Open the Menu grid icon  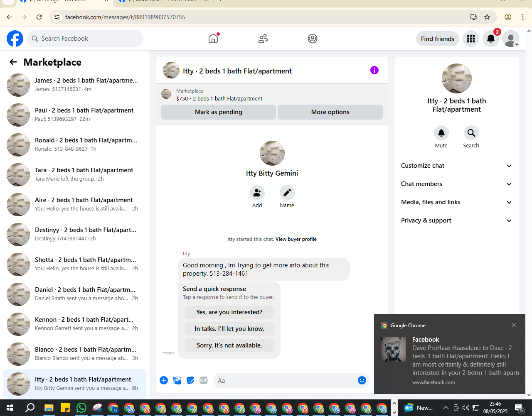coord(471,39)
